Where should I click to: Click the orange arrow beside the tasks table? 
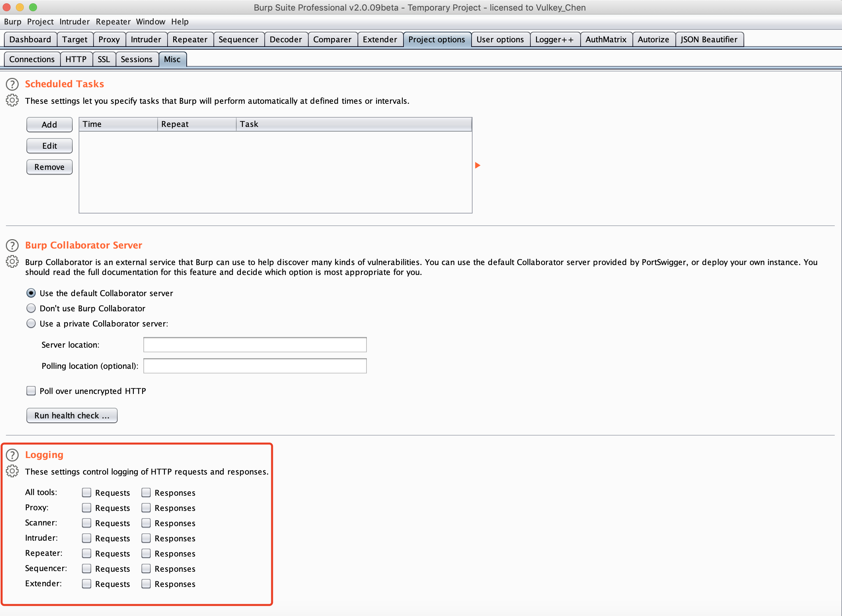pos(478,165)
